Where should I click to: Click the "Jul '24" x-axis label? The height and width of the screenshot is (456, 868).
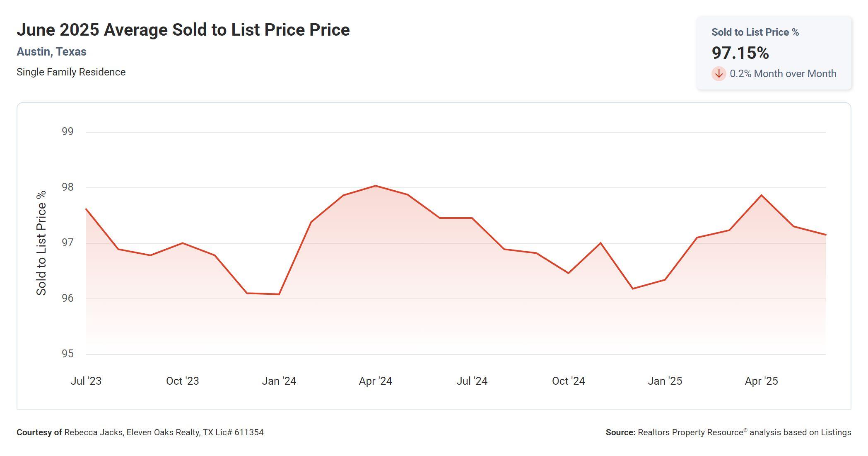tap(472, 381)
